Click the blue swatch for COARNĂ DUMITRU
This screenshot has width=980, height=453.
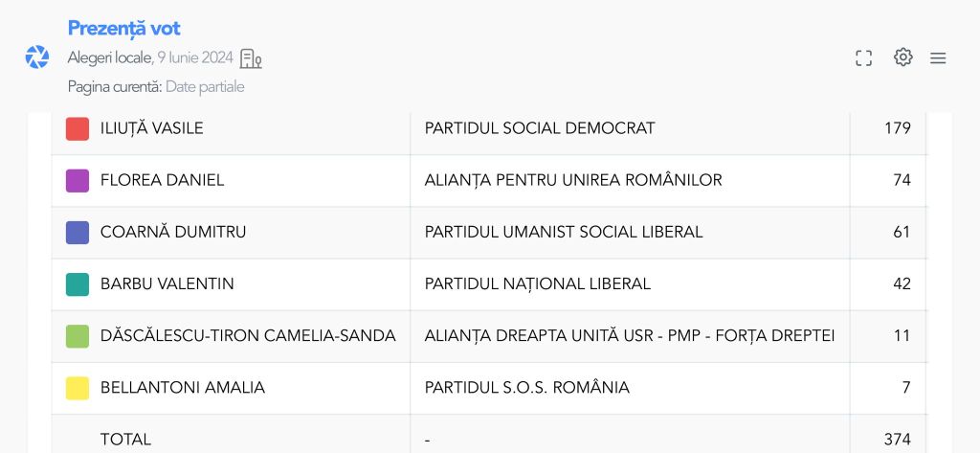pos(78,232)
